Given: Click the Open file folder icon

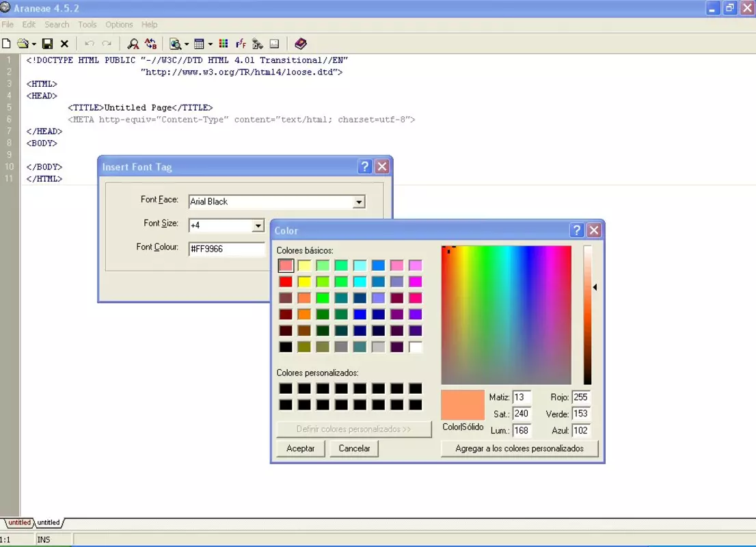Looking at the screenshot, I should click(x=23, y=44).
